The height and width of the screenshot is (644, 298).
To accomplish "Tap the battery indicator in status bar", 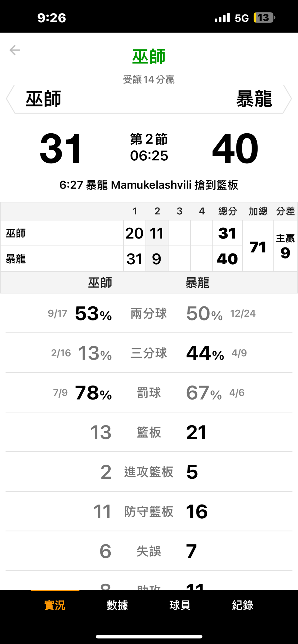I will [x=264, y=18].
